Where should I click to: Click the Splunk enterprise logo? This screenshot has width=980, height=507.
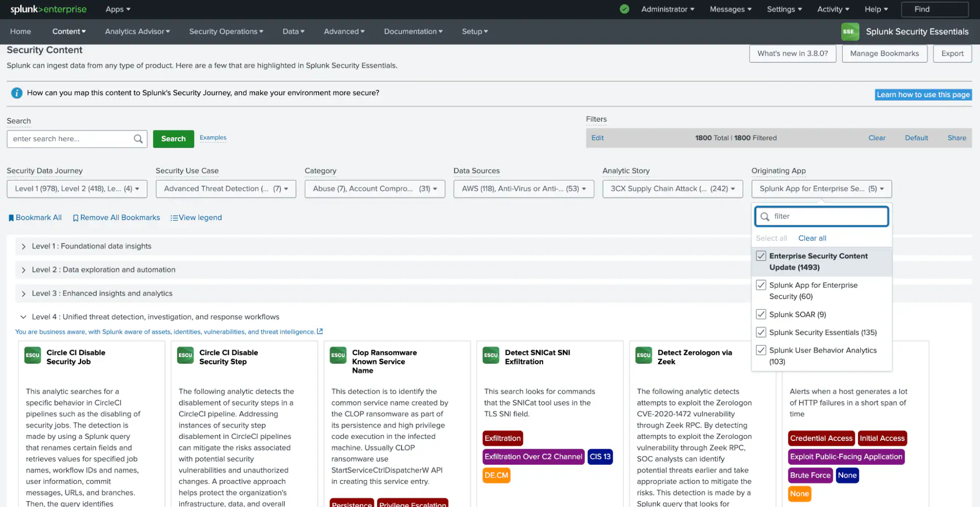tap(49, 9)
